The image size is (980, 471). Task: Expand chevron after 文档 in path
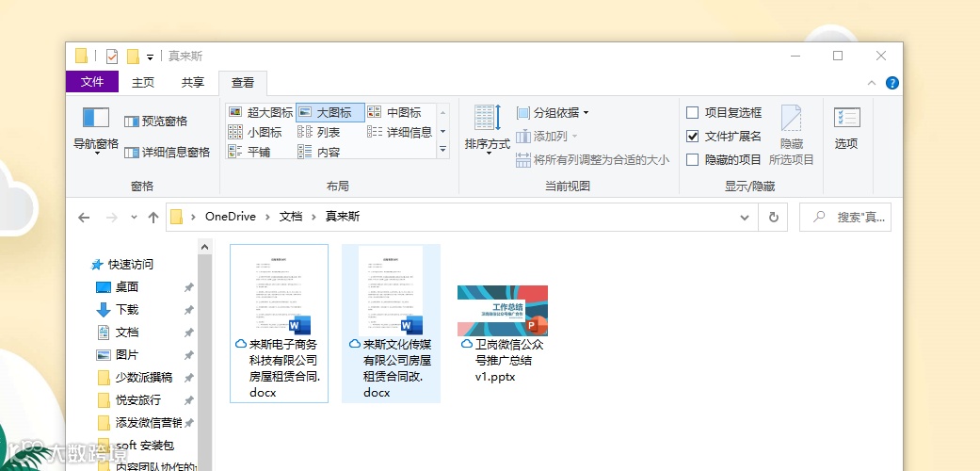point(313,217)
